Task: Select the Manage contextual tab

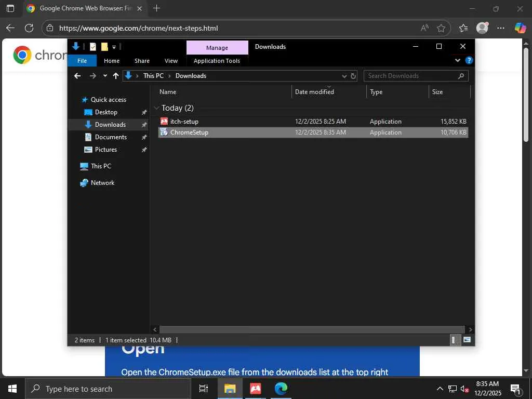Action: click(x=217, y=48)
